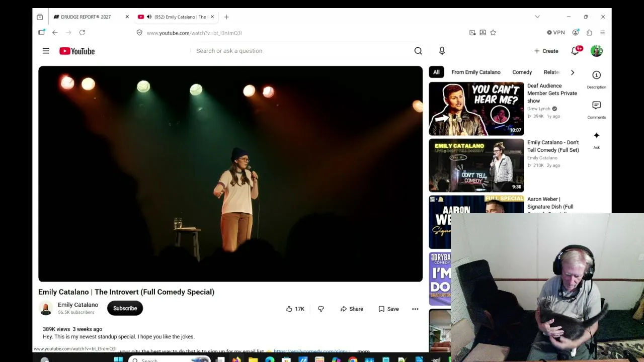Click the '389K views 3 weeks ago' text
The width and height of the screenshot is (644, 362).
coord(72,329)
